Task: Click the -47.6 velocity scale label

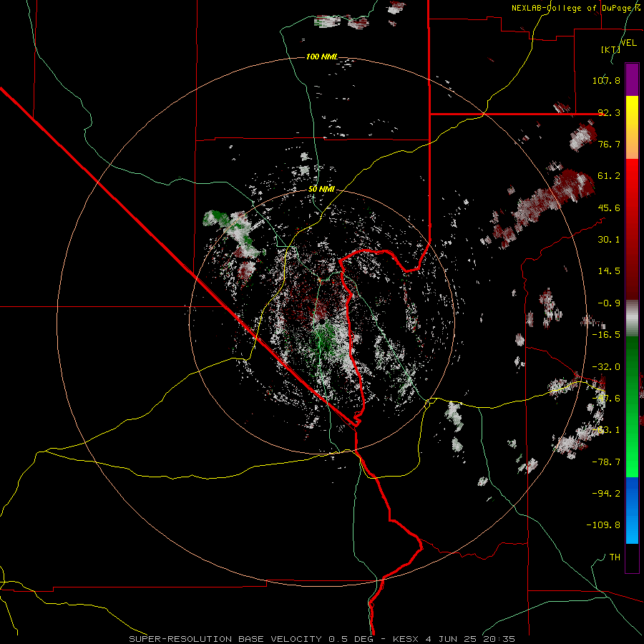Action: click(x=606, y=399)
